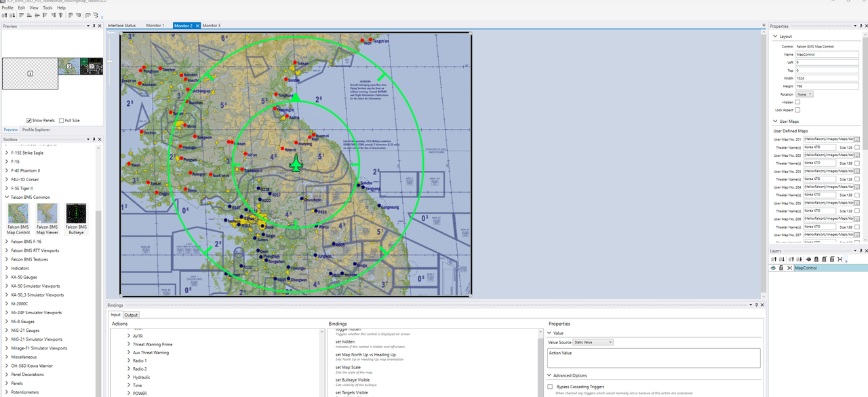Select Falcon BMS Map Viewer toolbox item

pos(47,219)
